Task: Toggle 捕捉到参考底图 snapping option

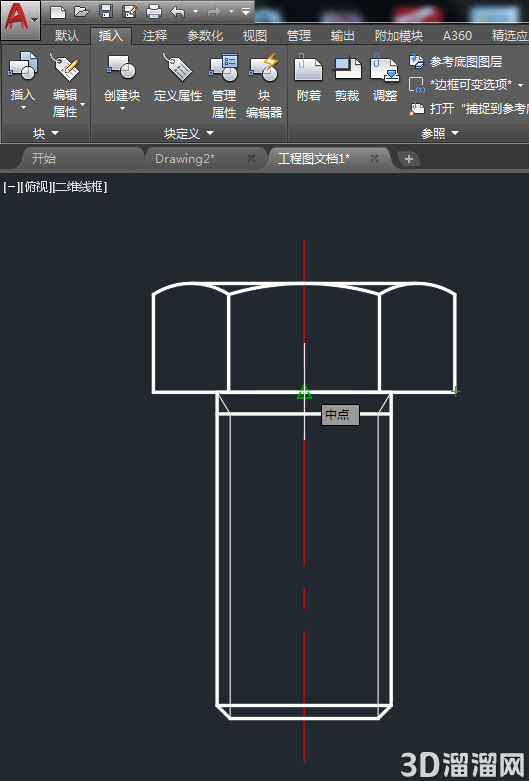Action: click(x=468, y=109)
